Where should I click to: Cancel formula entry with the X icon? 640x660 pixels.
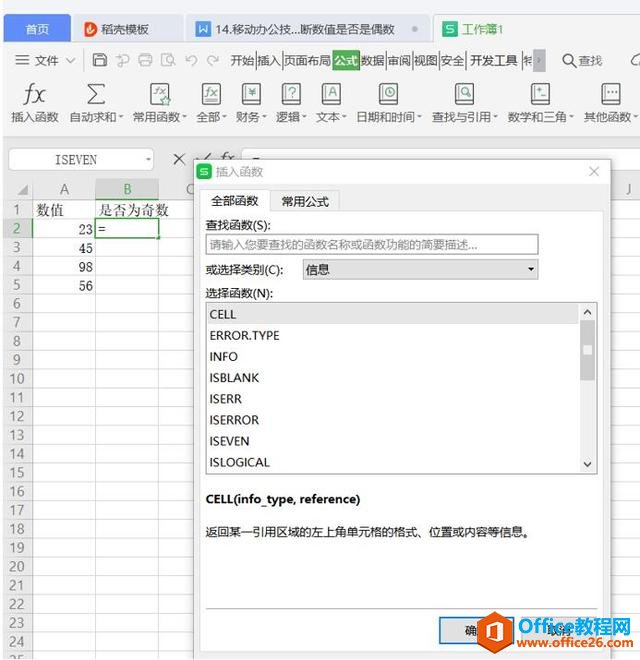[x=179, y=160]
